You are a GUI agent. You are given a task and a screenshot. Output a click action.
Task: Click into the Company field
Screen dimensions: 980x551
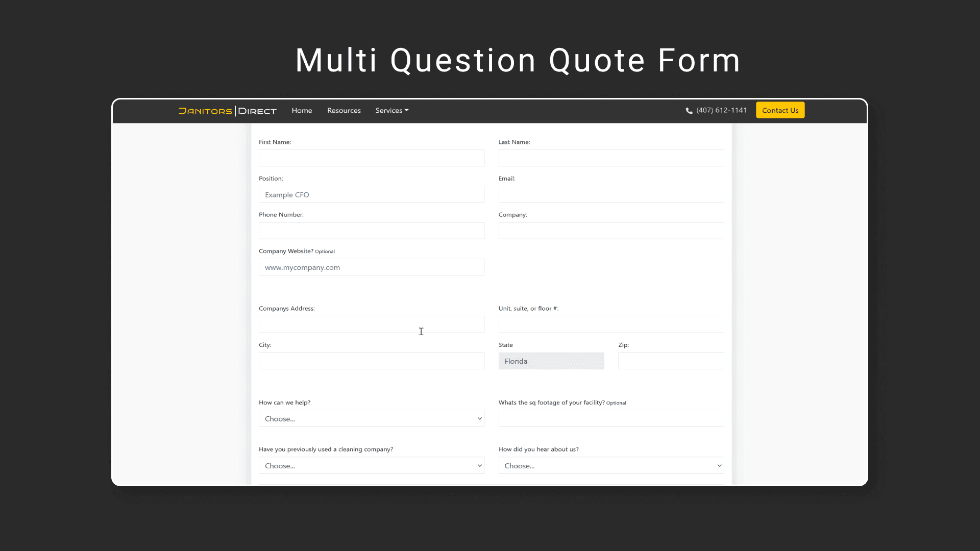tap(611, 231)
